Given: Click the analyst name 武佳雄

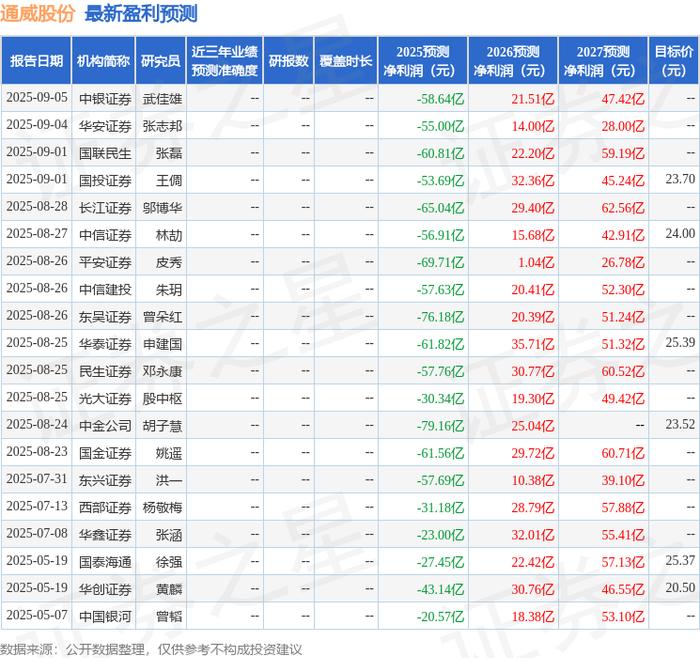Looking at the screenshot, I should point(162,99).
